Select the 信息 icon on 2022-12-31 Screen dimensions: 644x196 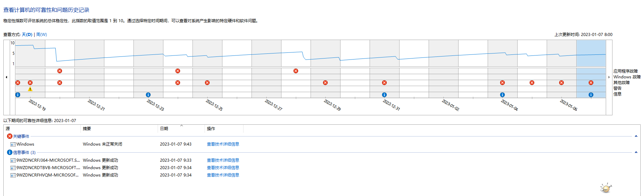pyautogui.click(x=384, y=95)
